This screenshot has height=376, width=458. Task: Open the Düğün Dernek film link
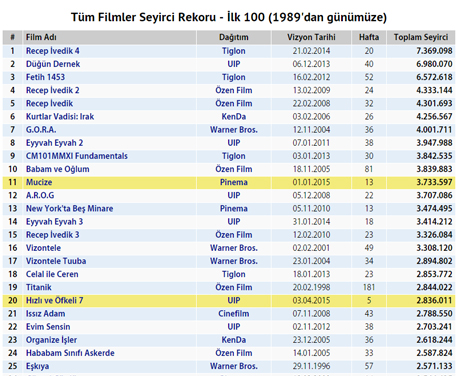coord(53,64)
